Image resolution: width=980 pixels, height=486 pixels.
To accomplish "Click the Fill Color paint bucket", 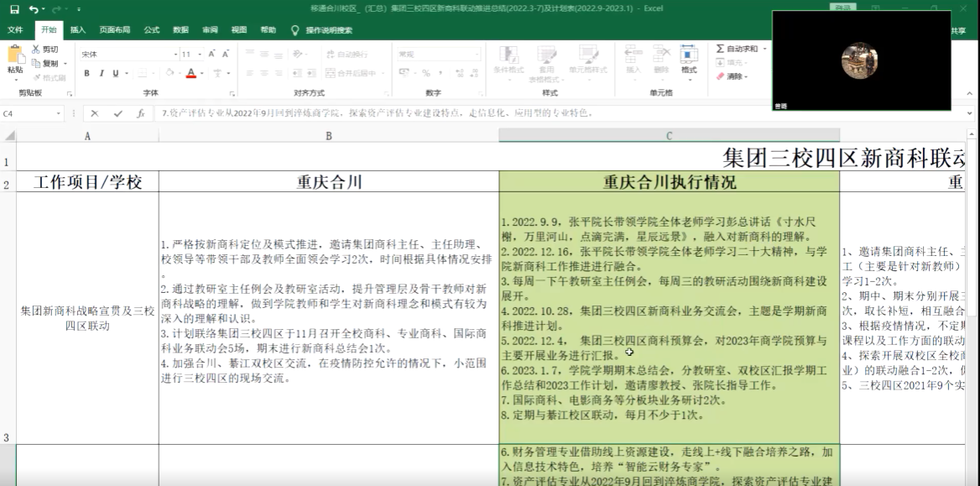I will (170, 73).
